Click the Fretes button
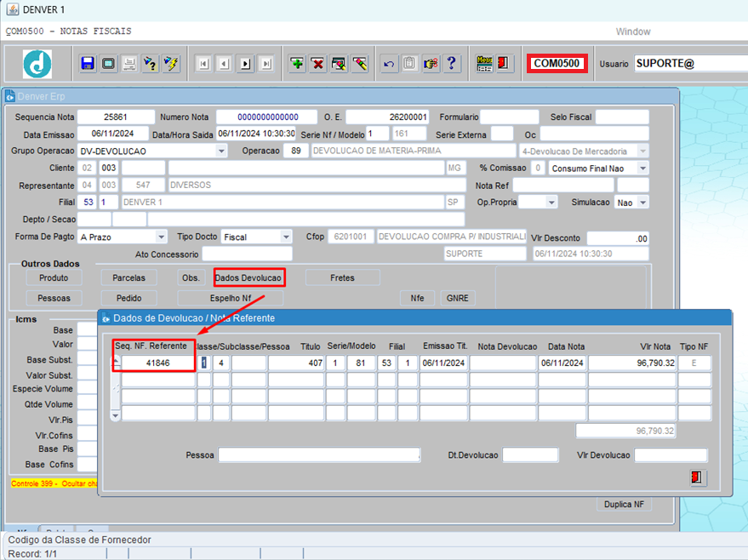The width and height of the screenshot is (748, 560). (342, 277)
